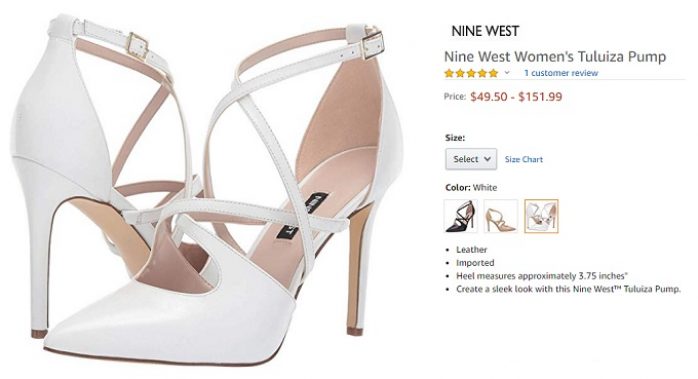
Task: Click the first star in the rating
Action: (449, 73)
